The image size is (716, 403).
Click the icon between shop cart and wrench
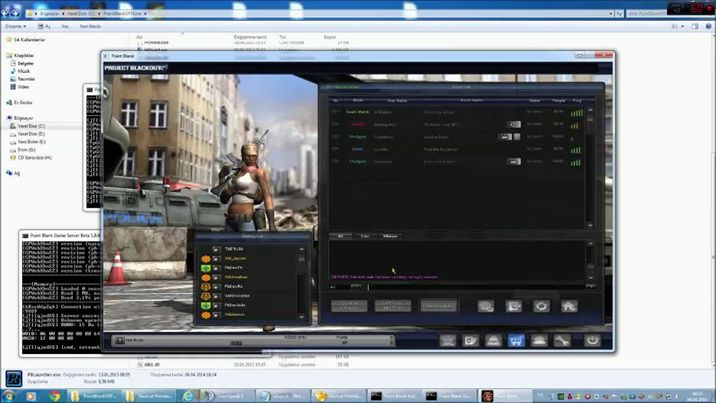tap(539, 340)
